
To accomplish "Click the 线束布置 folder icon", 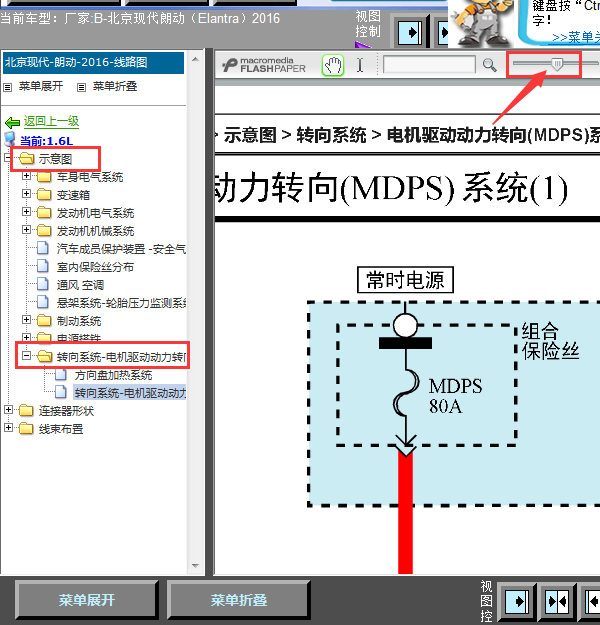I will click(x=26, y=428).
